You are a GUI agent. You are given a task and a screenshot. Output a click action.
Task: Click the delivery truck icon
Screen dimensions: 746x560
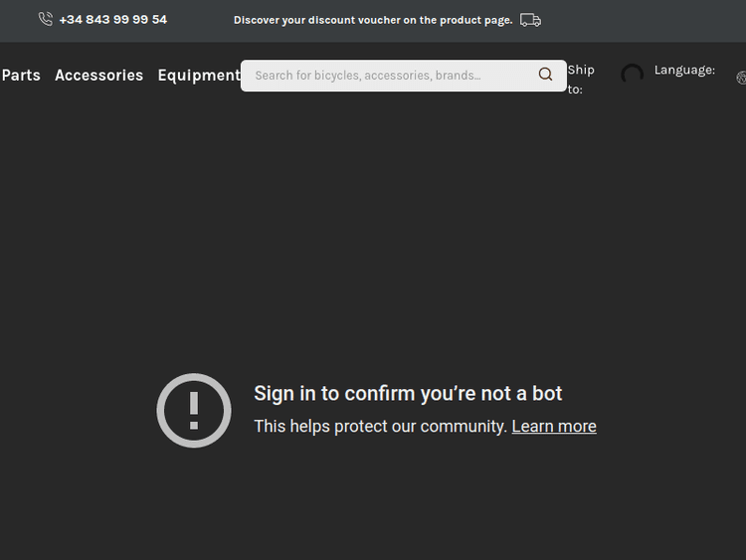point(530,20)
